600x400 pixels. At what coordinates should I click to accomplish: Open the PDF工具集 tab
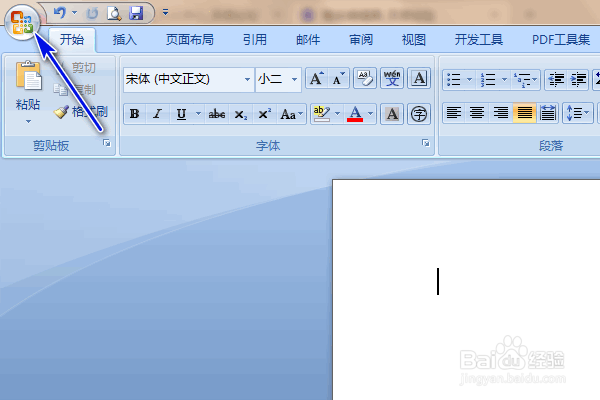pyautogui.click(x=561, y=39)
